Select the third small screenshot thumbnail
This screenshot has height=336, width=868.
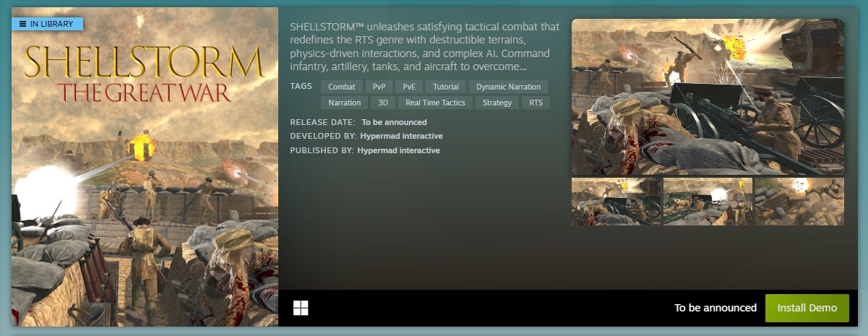click(799, 202)
